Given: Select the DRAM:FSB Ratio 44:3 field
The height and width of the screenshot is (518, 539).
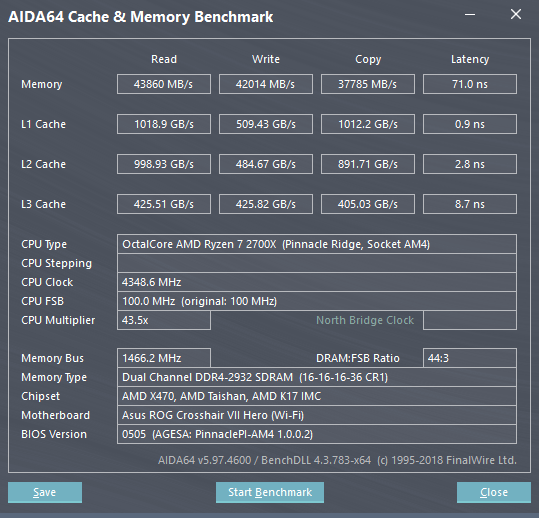Looking at the screenshot, I should click(x=470, y=358).
